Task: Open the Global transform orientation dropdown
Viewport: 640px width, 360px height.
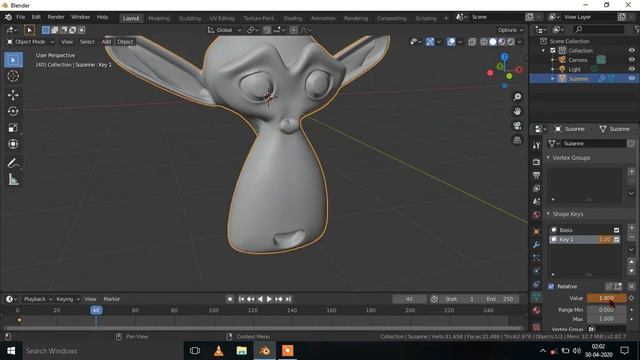Action: pos(224,30)
